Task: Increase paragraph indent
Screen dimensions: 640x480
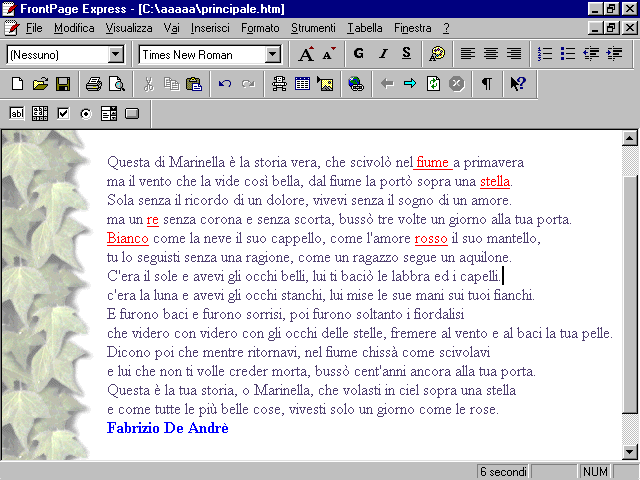Action: [x=614, y=54]
